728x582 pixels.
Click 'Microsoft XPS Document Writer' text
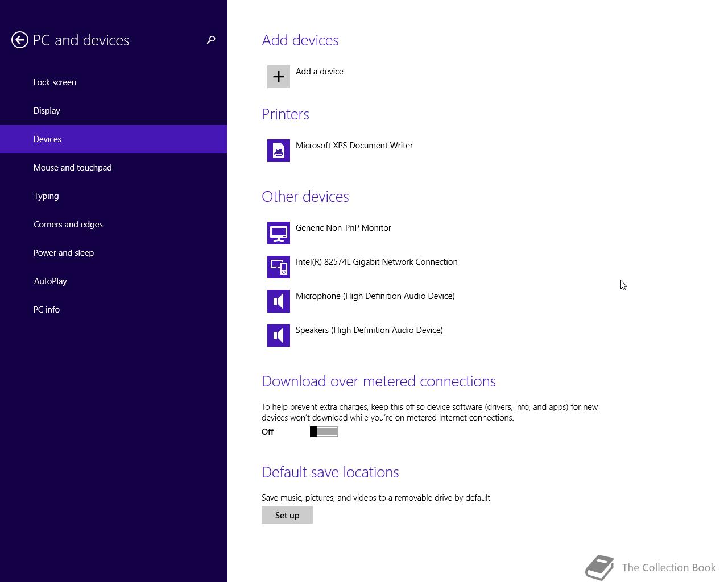point(354,145)
